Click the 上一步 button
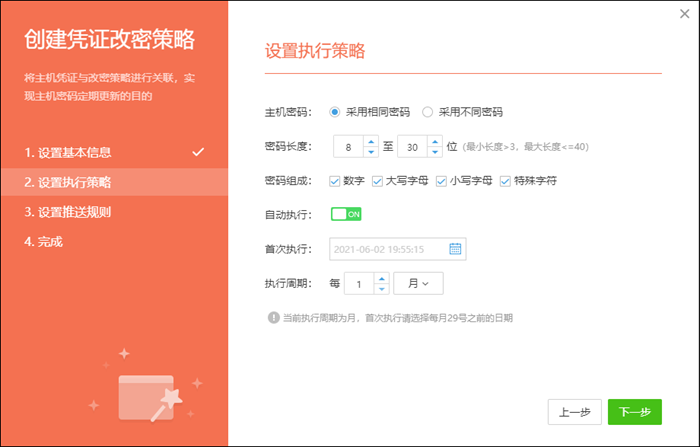The image size is (700, 447). point(574,412)
